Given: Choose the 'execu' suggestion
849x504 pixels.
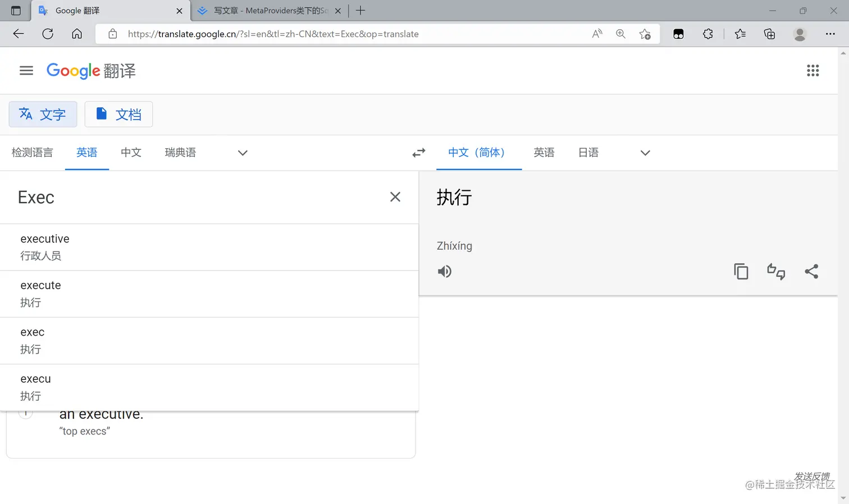Looking at the screenshot, I should 209,387.
